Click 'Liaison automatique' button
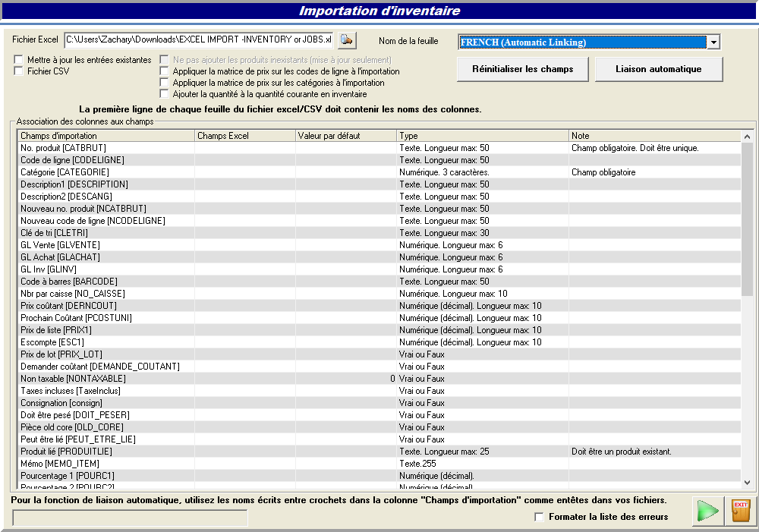Viewport: 759px width, 532px height. tap(659, 69)
